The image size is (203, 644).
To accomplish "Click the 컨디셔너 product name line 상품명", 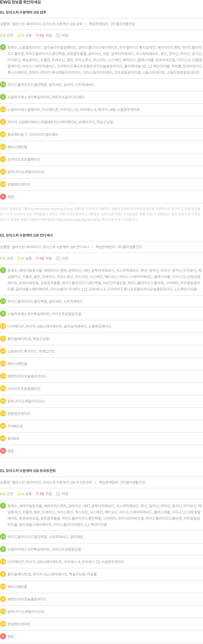I will pyautogui.click(x=44, y=247).
